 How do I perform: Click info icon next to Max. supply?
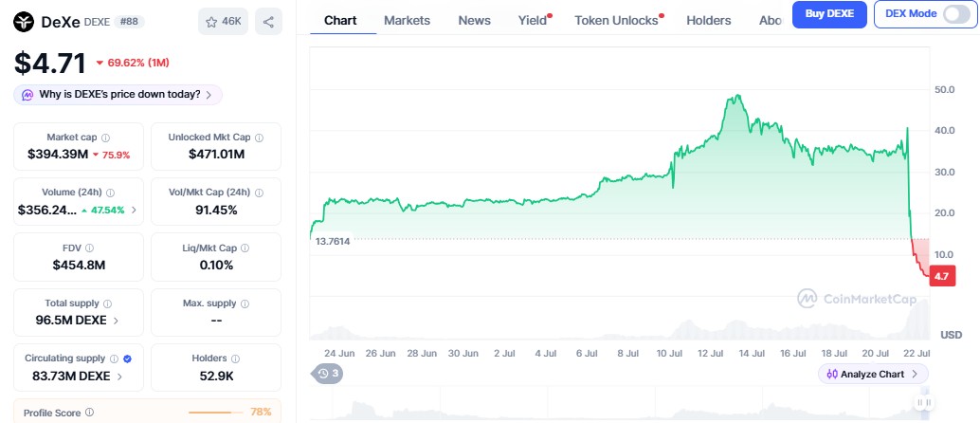(x=245, y=303)
